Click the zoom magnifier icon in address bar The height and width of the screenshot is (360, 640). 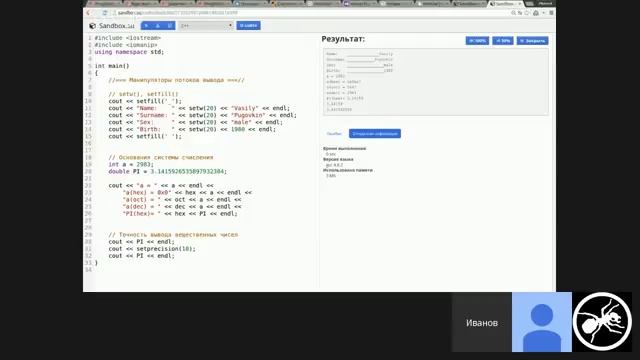(x=513, y=13)
